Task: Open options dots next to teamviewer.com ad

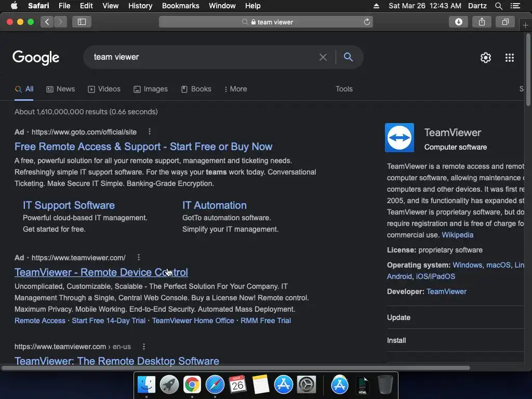Action: click(138, 258)
